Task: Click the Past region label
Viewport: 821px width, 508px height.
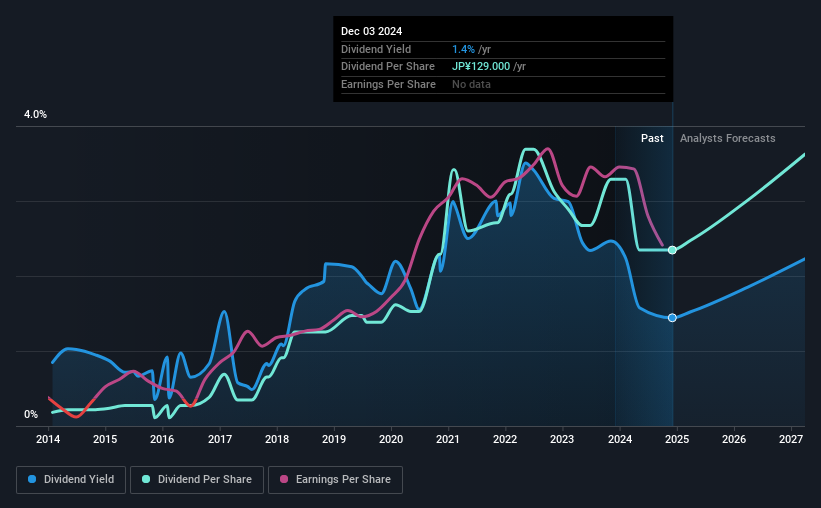Action: point(652,138)
